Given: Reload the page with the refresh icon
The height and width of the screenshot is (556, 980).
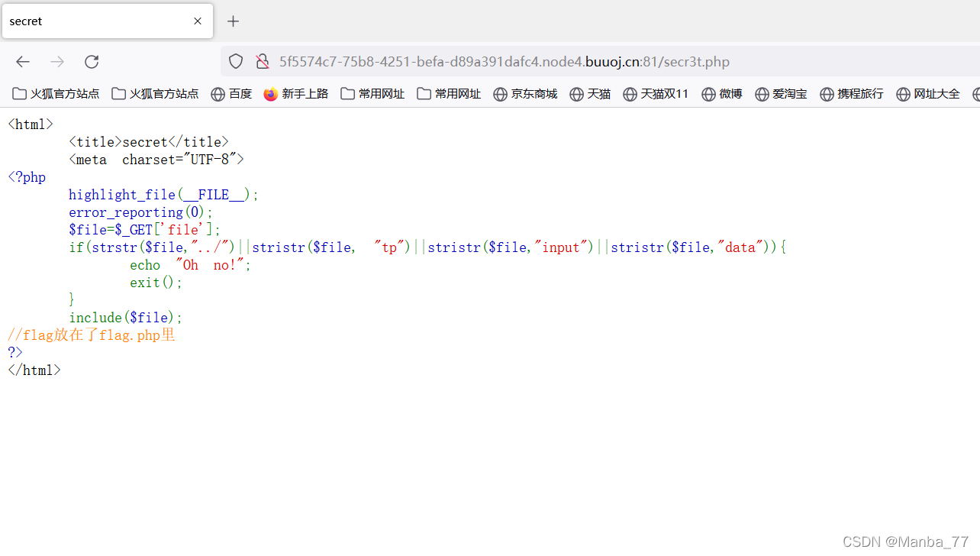Looking at the screenshot, I should point(92,62).
